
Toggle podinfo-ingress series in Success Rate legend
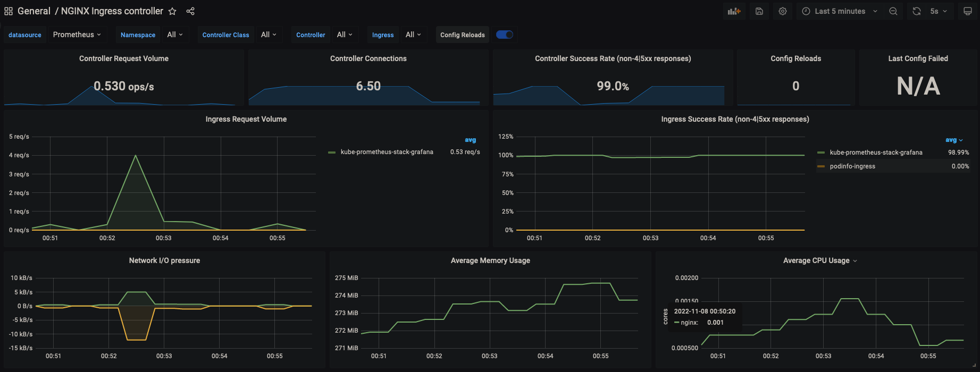pyautogui.click(x=852, y=166)
